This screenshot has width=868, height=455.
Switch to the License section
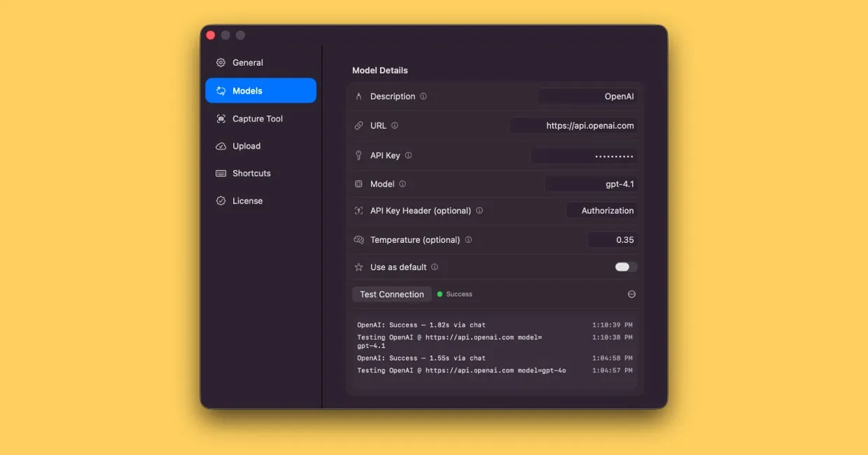248,200
